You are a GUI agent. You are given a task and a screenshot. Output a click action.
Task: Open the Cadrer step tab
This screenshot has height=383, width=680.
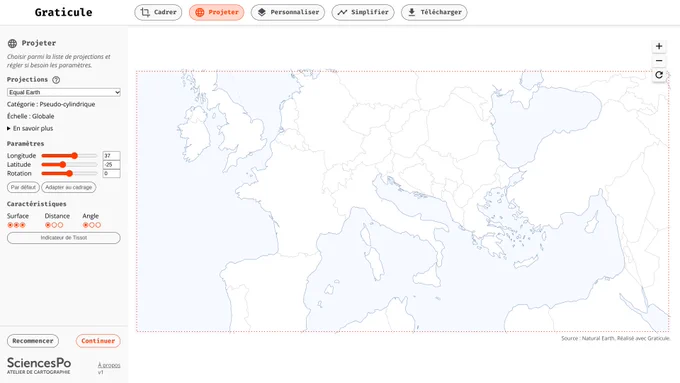click(158, 12)
